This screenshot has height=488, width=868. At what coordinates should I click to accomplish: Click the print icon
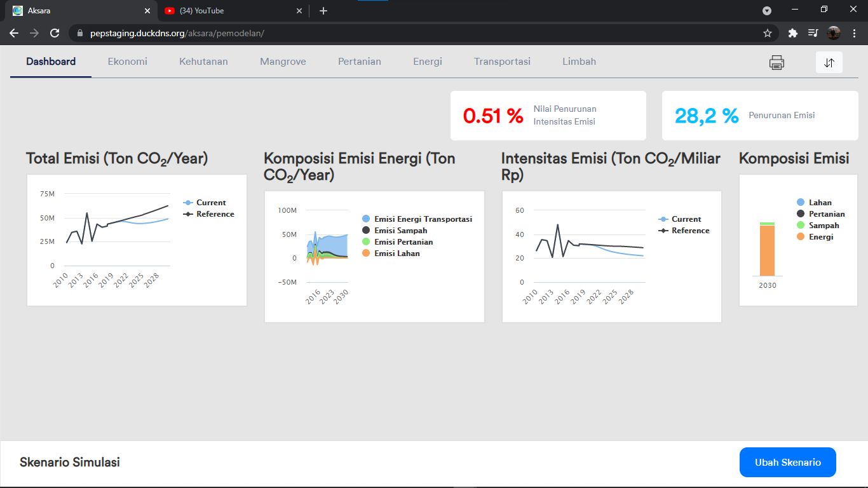[x=776, y=62]
